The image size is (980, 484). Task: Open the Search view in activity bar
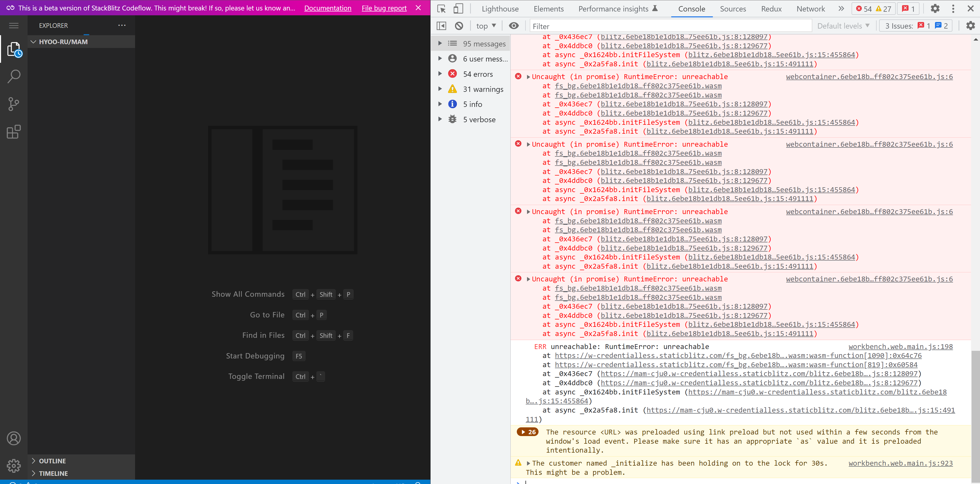pos(14,76)
